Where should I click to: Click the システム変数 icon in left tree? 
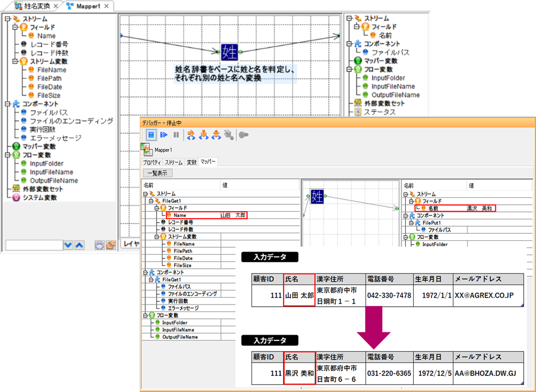click(x=16, y=197)
